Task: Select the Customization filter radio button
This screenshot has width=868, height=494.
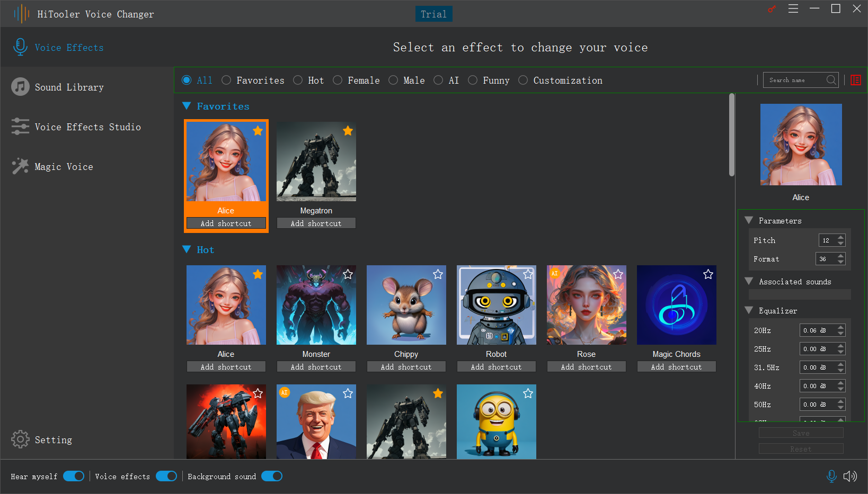Action: [x=523, y=80]
